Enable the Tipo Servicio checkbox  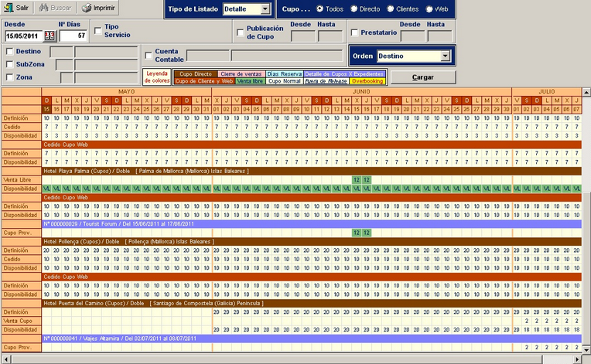tap(98, 30)
